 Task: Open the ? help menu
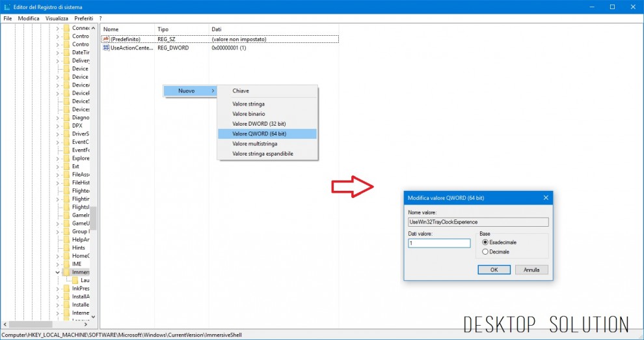(100, 18)
